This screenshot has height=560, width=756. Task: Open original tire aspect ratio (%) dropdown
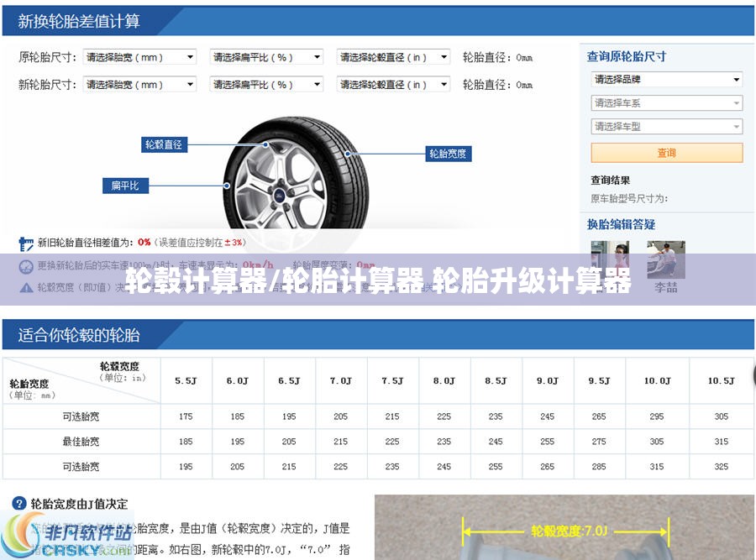click(x=266, y=57)
